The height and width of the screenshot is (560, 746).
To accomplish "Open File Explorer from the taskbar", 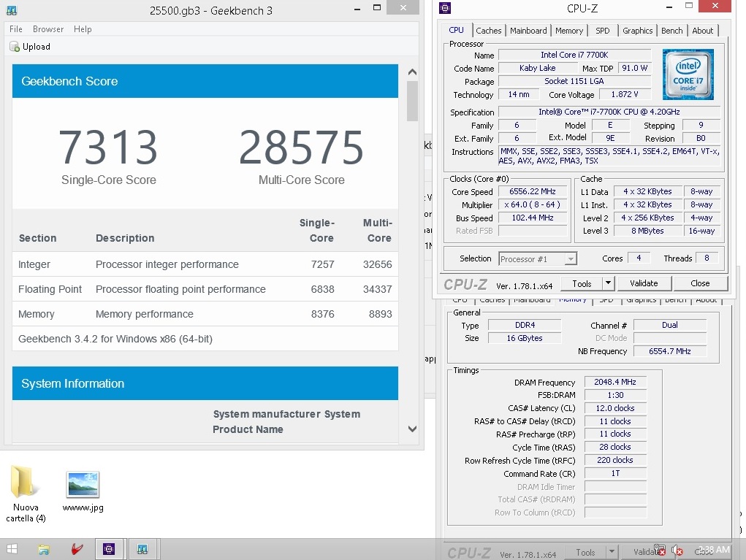I will coord(44,550).
